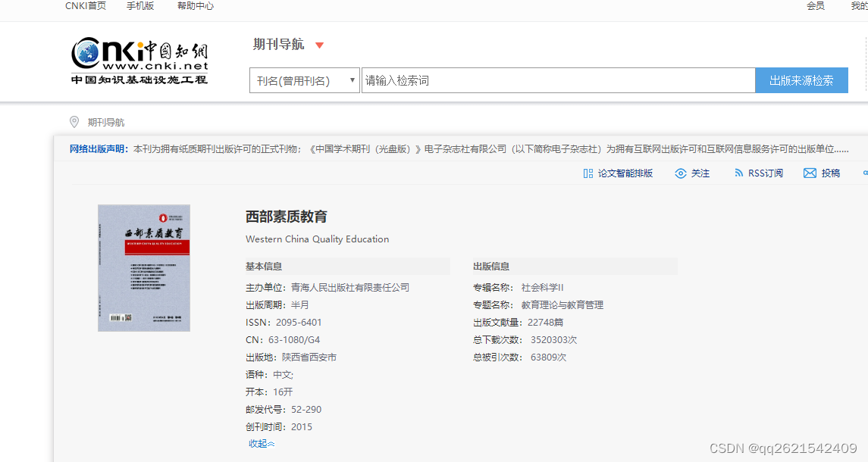Image resolution: width=868 pixels, height=462 pixels.
Task: Collapse details with 收起 link
Action: (262, 444)
